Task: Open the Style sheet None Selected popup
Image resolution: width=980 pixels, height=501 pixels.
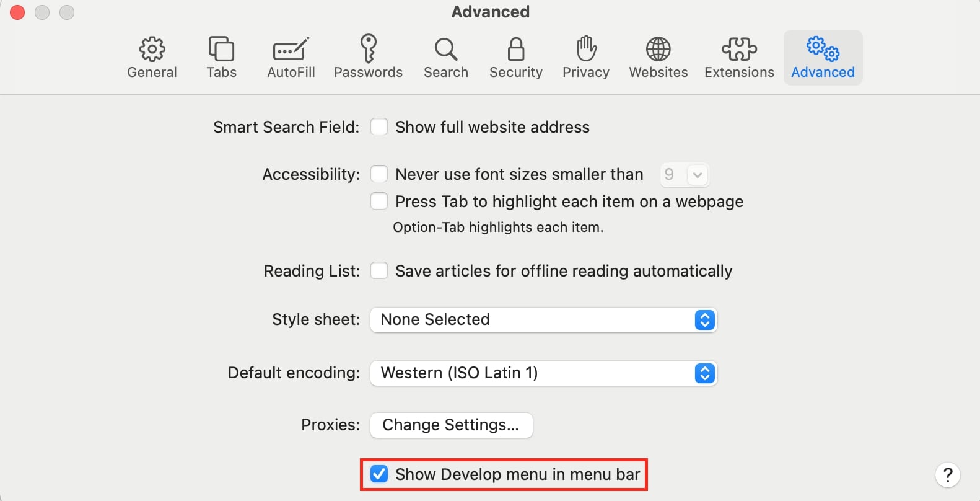Action: (x=543, y=320)
